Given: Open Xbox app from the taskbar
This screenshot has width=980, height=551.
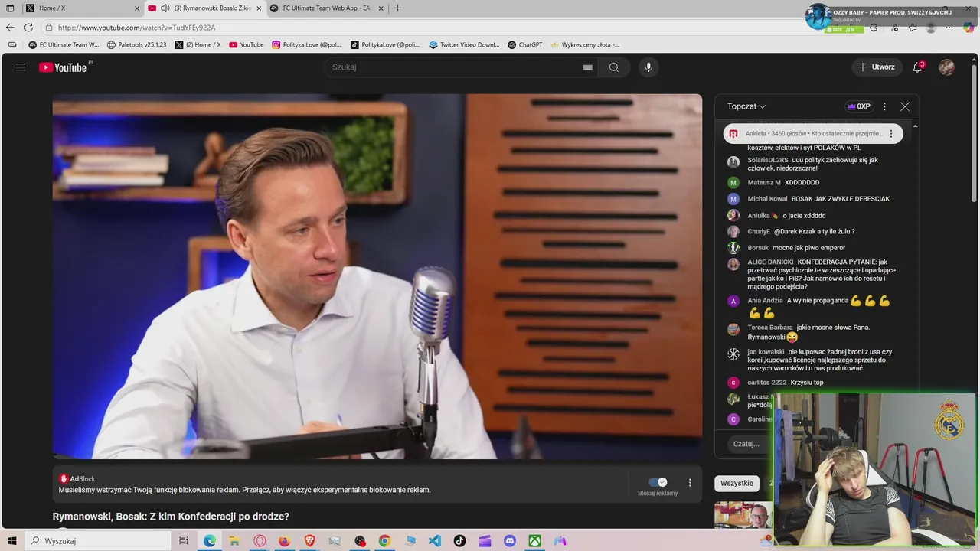Looking at the screenshot, I should pos(535,541).
